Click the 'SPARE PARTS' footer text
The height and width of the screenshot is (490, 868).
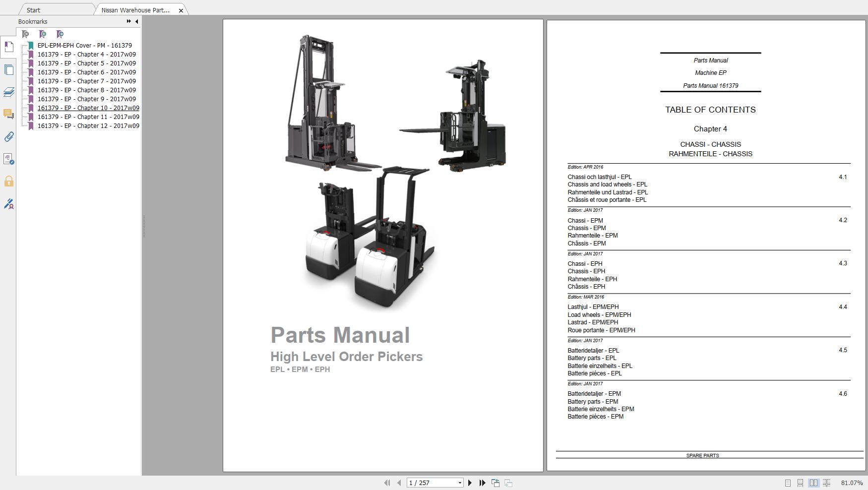[x=702, y=456]
